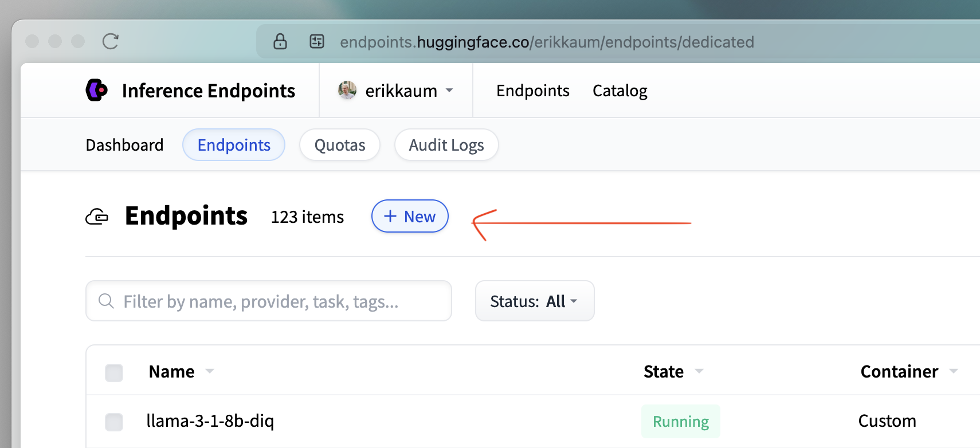Click the padlock site security icon
The width and height of the screenshot is (980, 448).
280,41
